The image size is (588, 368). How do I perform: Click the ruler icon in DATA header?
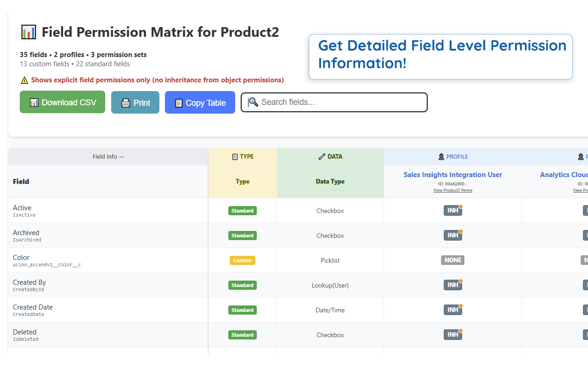[322, 157]
